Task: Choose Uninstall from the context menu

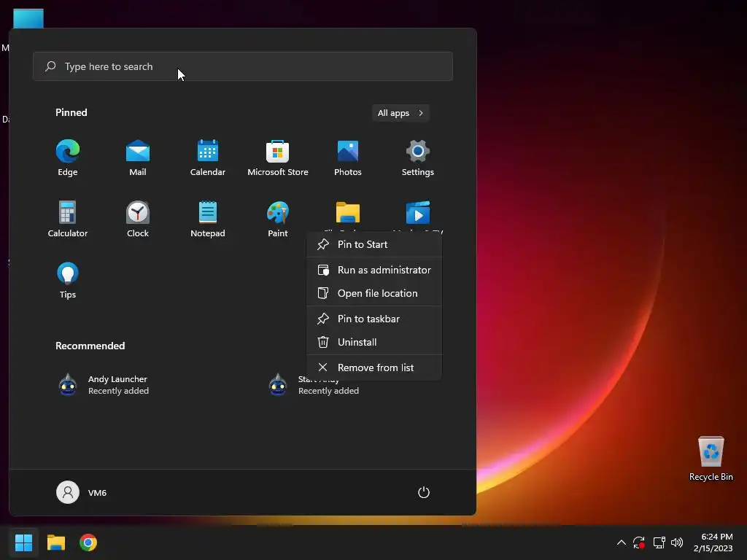Action: click(374, 343)
